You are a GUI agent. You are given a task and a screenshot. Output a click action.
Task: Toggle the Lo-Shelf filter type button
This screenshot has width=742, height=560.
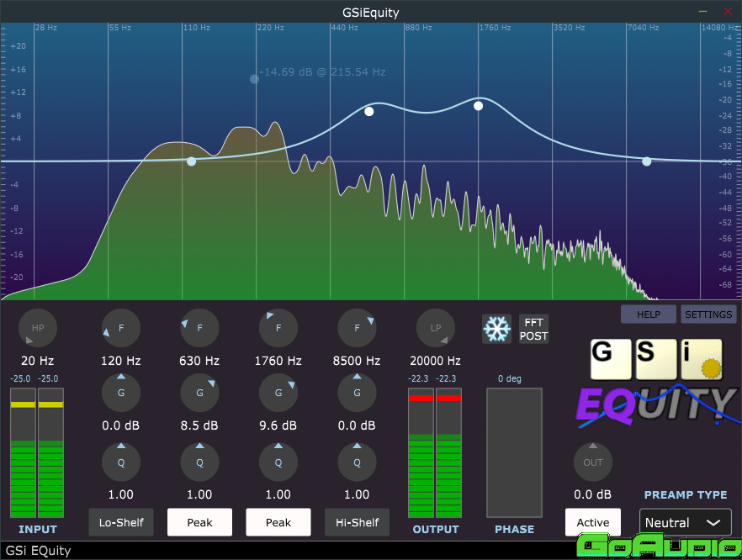point(121,522)
